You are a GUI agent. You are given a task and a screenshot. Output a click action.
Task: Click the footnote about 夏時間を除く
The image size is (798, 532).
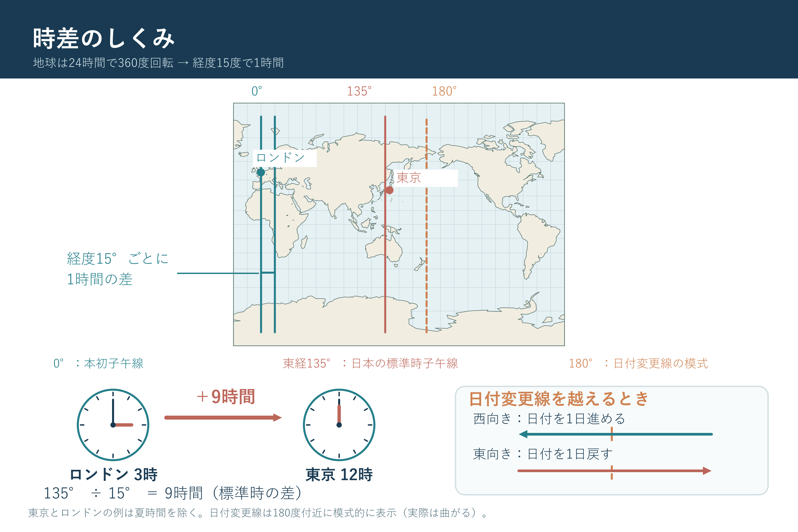tap(258, 513)
